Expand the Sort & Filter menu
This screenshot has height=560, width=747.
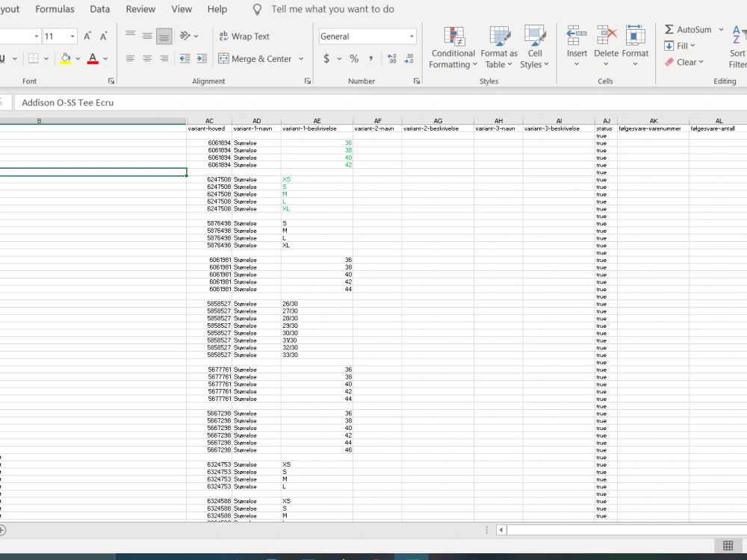(738, 49)
